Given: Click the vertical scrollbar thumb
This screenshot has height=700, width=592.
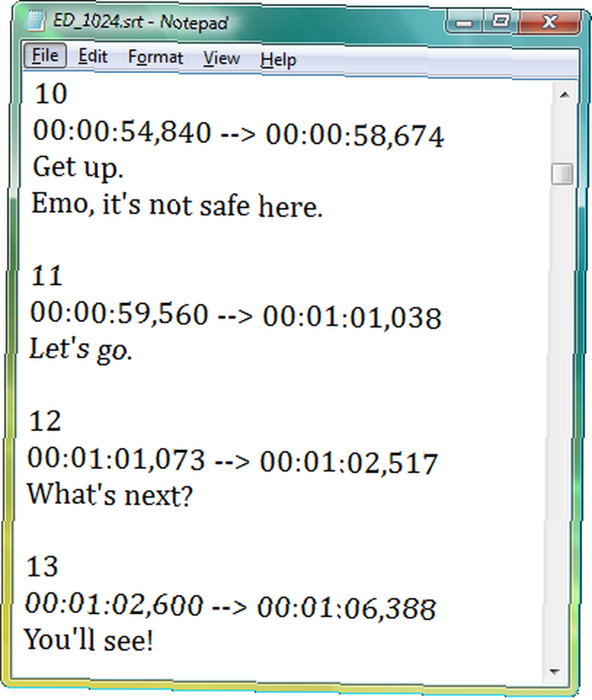Looking at the screenshot, I should click(562, 174).
